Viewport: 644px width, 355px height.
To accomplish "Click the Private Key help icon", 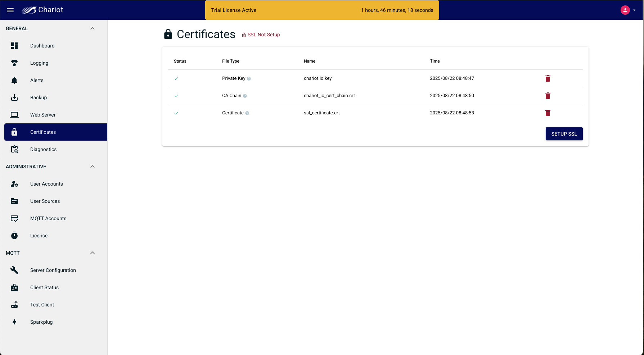I will (x=249, y=79).
